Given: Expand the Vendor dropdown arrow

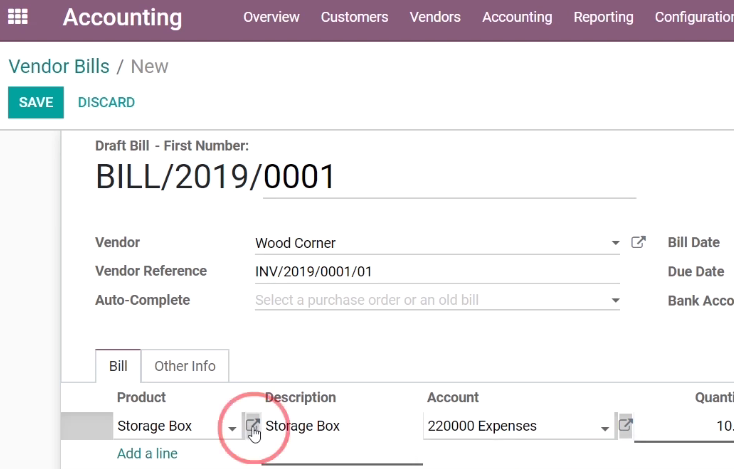Looking at the screenshot, I should (x=616, y=243).
